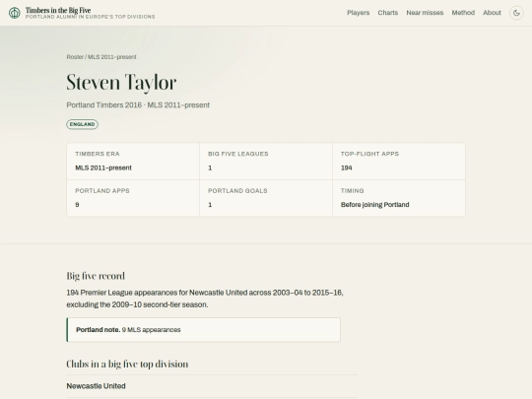The image size is (532, 399).
Task: Click the Clubs in a big five top division heading
Action: tap(127, 364)
